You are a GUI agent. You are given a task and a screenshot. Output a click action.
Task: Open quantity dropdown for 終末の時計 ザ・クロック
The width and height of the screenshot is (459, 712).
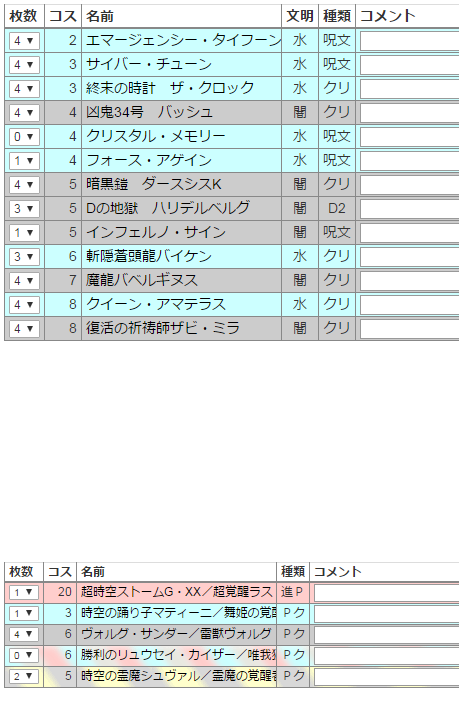tap(25, 89)
